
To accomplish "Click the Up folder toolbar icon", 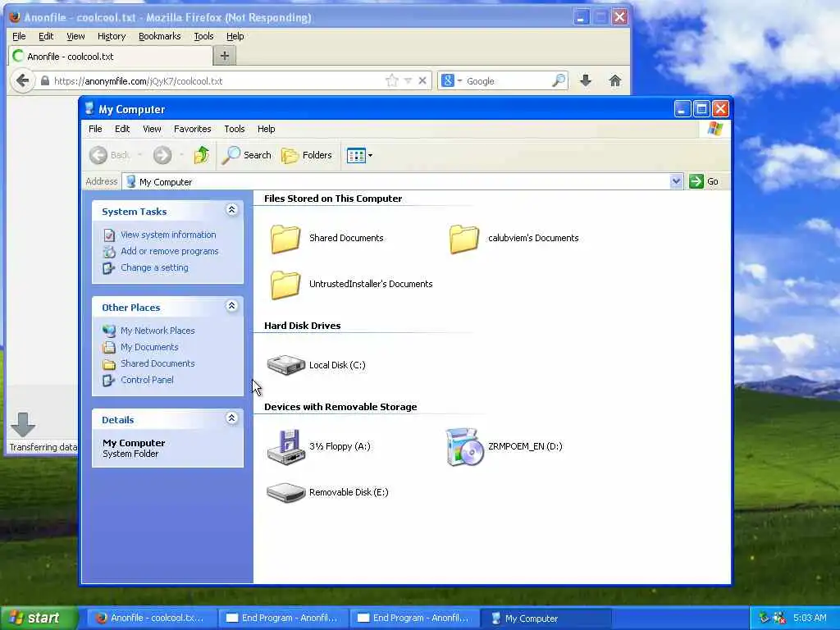I will point(202,155).
